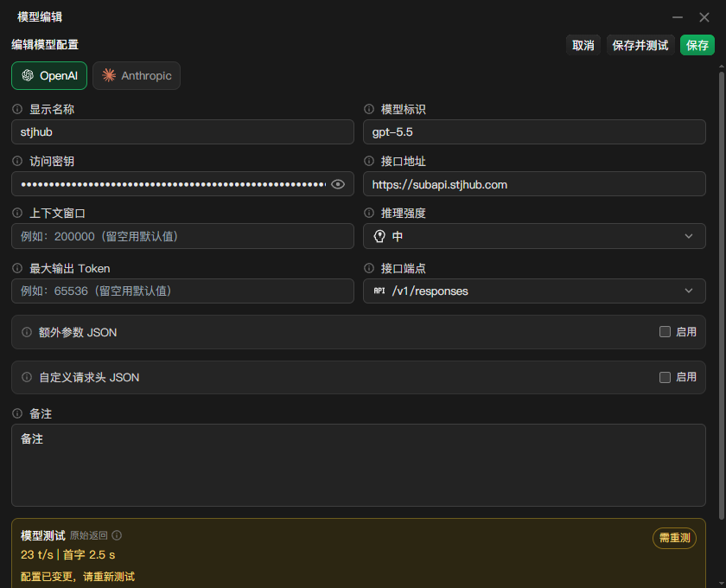Viewport: 726px width, 588px height.
Task: Click the info icon beside the 备注 label
Action: [17, 413]
